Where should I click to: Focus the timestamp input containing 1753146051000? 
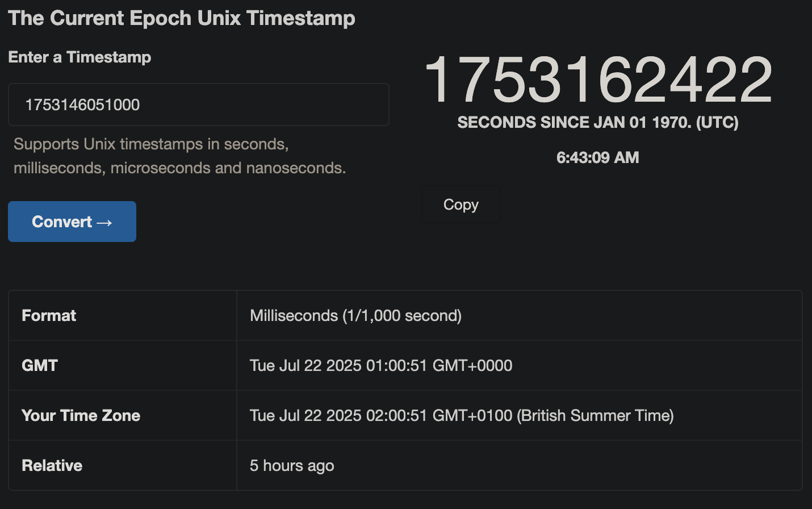[198, 105]
